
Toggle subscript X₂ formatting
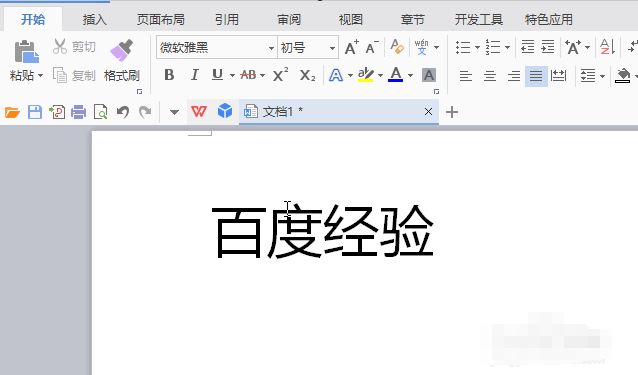coord(307,75)
